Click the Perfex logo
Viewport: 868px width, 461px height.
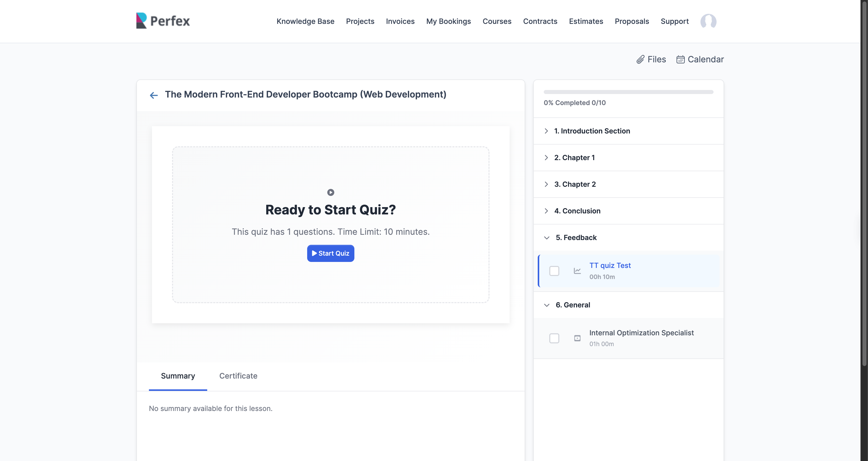[163, 21]
